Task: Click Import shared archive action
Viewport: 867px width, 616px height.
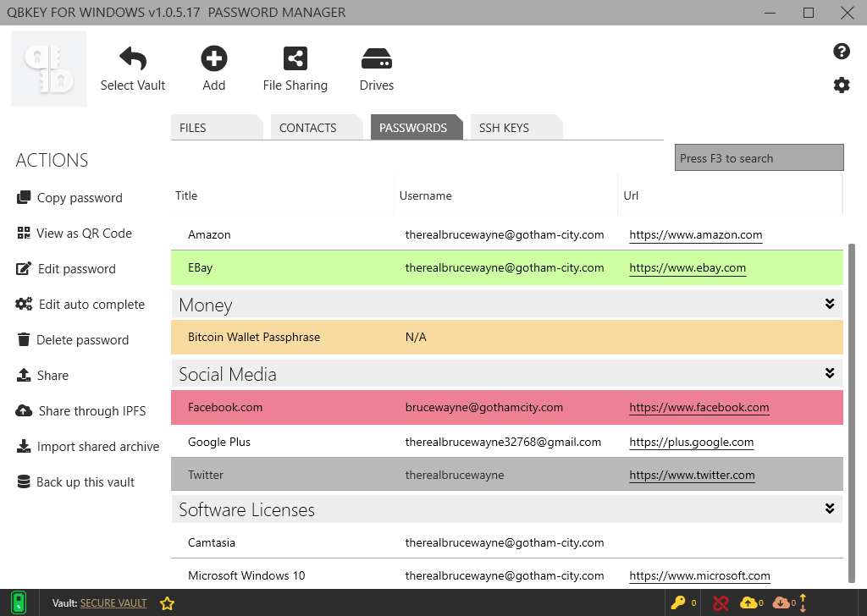Action: [88, 447]
